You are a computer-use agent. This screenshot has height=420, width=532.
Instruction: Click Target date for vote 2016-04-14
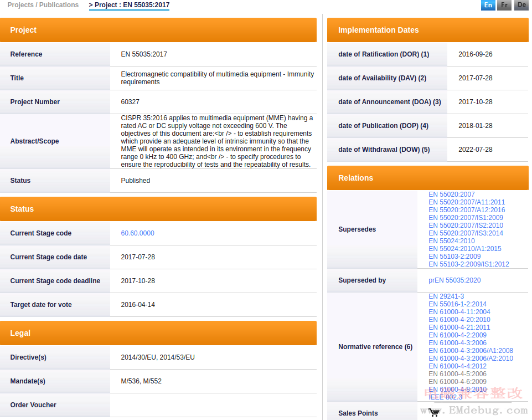[x=138, y=305]
